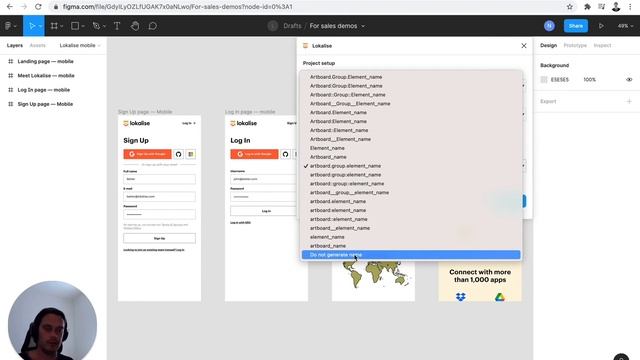The height and width of the screenshot is (360, 640).
Task: Open the Chrome three-dot menu
Action: click(631, 7)
